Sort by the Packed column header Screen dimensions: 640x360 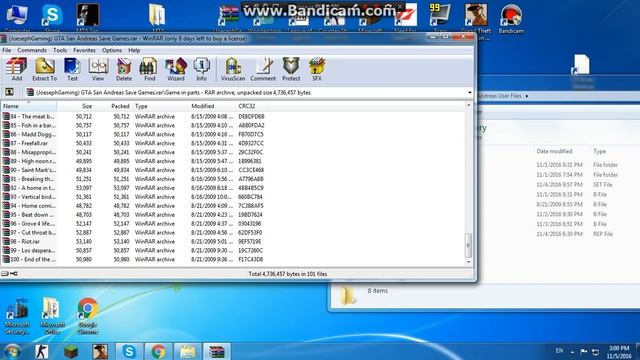[x=120, y=106]
